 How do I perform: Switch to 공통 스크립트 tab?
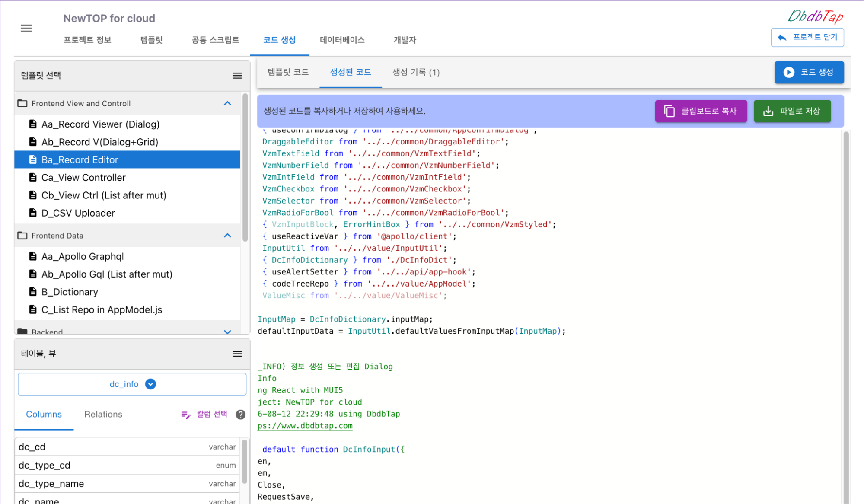[215, 40]
